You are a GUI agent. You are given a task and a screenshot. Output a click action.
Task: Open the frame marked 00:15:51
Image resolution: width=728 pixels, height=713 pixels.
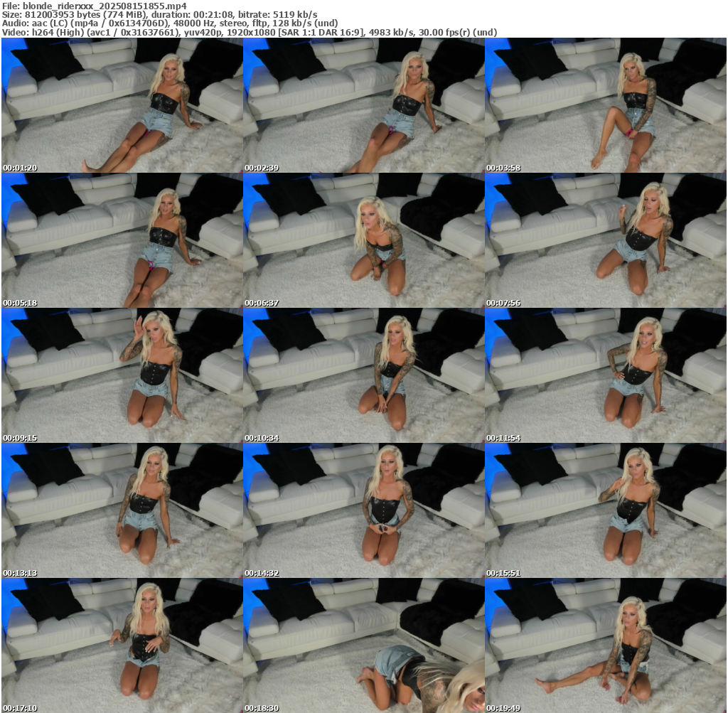[x=605, y=510]
